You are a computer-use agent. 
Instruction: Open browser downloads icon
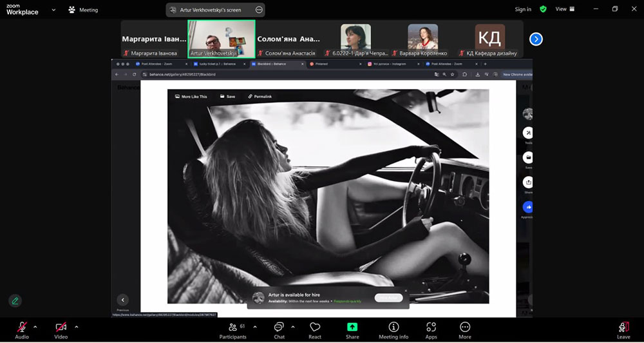[x=478, y=74]
